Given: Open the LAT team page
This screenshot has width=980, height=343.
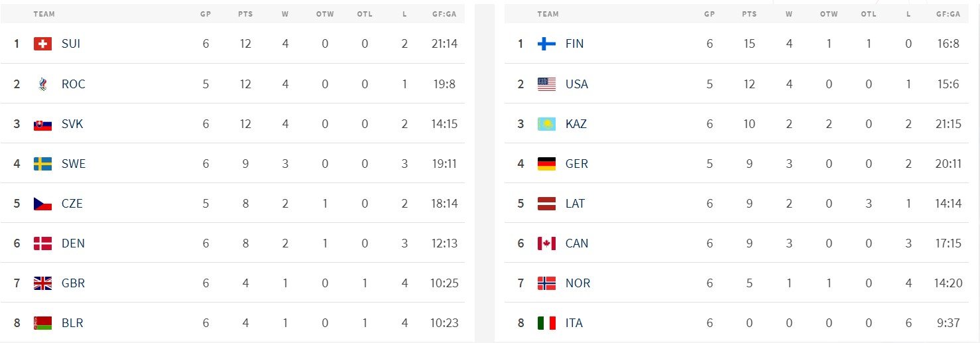Looking at the screenshot, I should [x=575, y=204].
